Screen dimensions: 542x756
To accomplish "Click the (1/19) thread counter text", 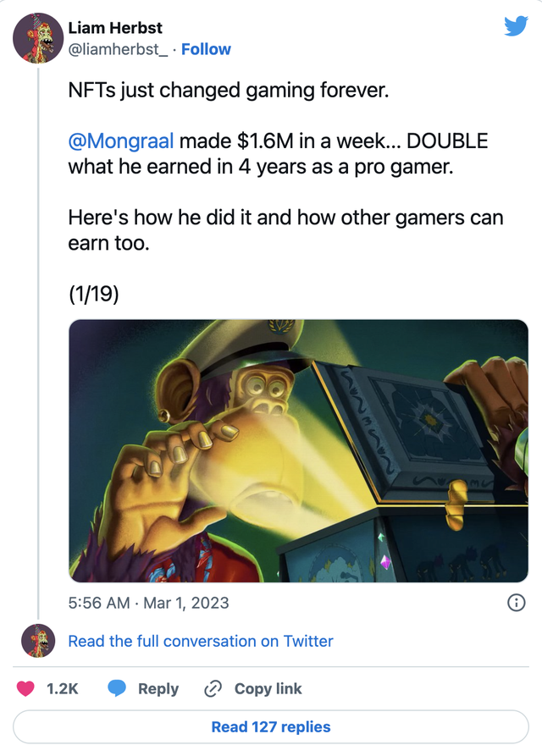I will 95,295.
